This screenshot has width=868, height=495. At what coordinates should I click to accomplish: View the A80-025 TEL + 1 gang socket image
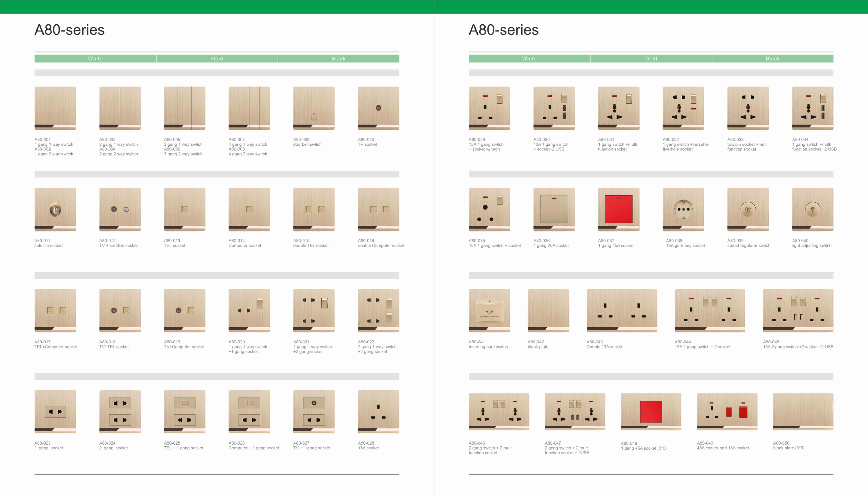coord(185,412)
